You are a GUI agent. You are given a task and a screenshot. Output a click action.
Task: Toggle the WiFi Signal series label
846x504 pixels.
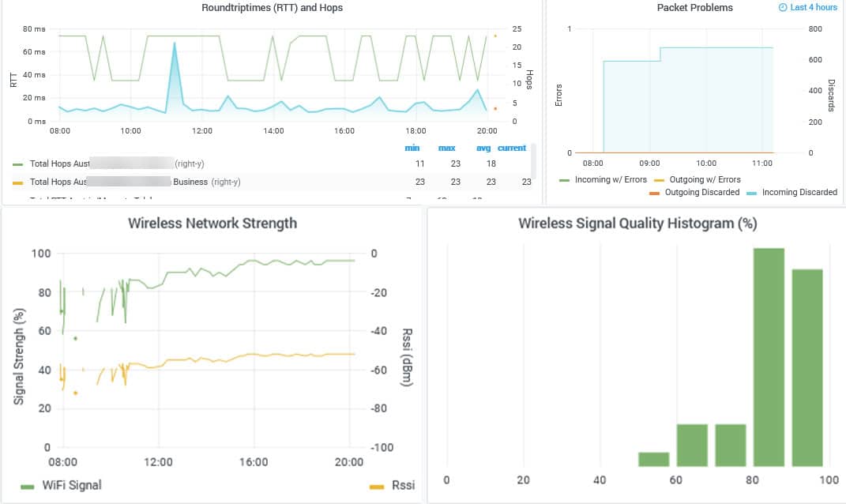tap(72, 485)
